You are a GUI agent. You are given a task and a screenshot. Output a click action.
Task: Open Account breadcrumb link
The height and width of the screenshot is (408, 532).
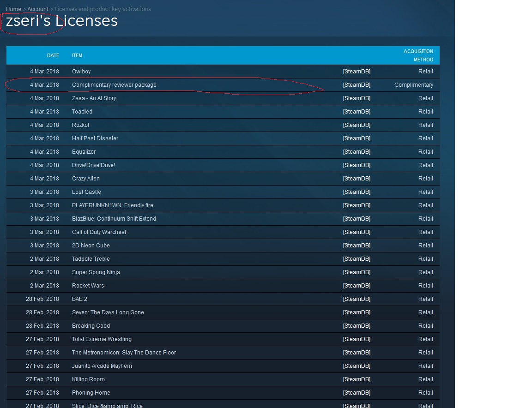pyautogui.click(x=38, y=9)
